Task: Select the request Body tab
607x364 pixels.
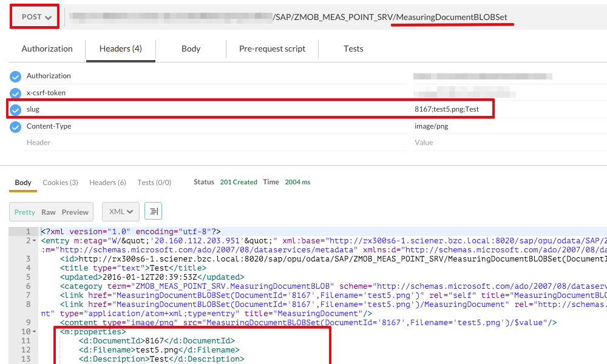Action: click(191, 49)
